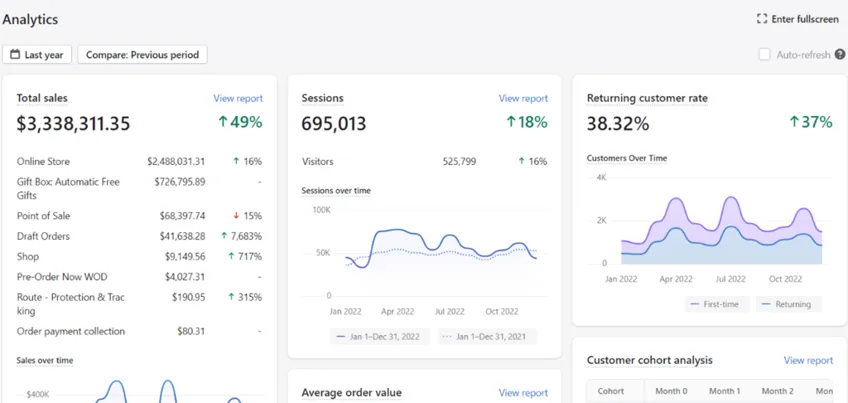The image size is (848, 403).
Task: Open View report for Total sales
Action: (238, 98)
